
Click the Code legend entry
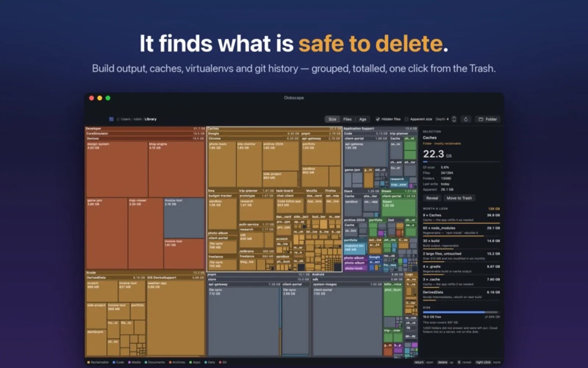[x=118, y=362]
